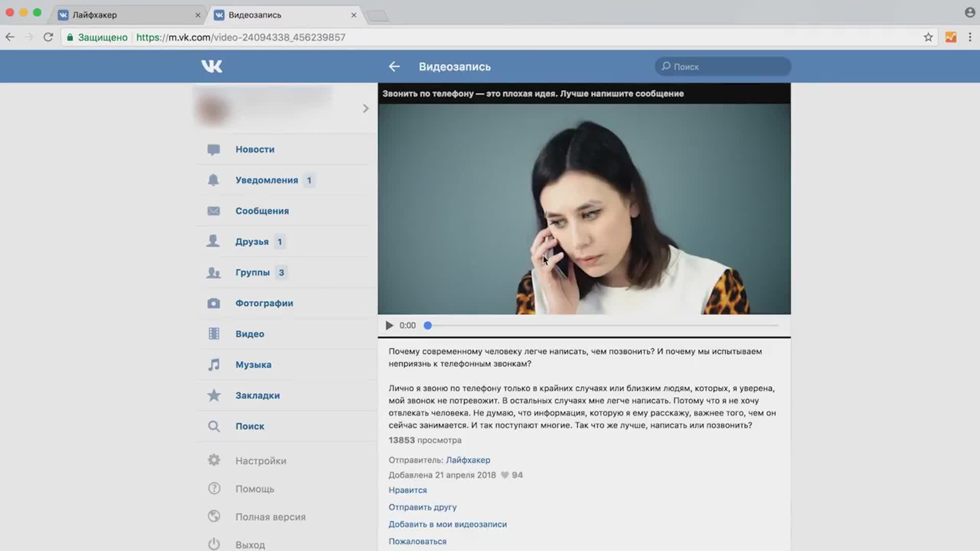This screenshot has width=980, height=551.
Task: Click the orange browser extension icon
Action: click(x=951, y=37)
